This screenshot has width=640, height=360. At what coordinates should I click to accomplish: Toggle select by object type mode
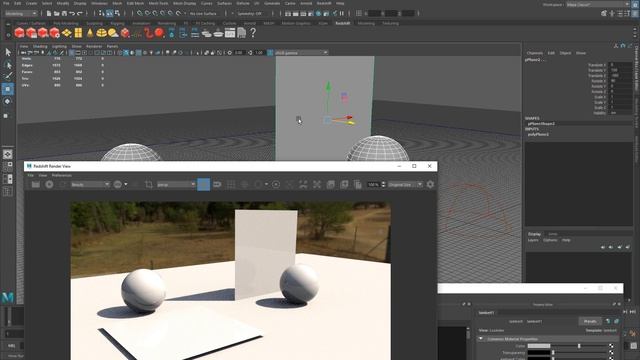coord(109,13)
